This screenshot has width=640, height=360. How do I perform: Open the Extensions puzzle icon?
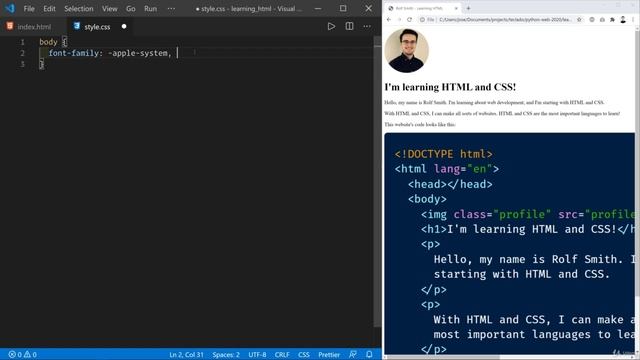(612, 20)
